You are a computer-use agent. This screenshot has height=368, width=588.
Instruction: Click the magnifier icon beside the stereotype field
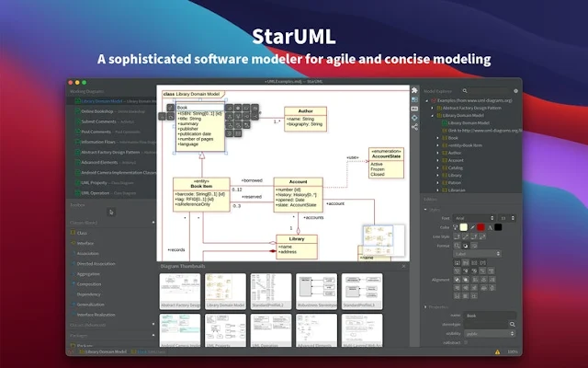tap(512, 324)
